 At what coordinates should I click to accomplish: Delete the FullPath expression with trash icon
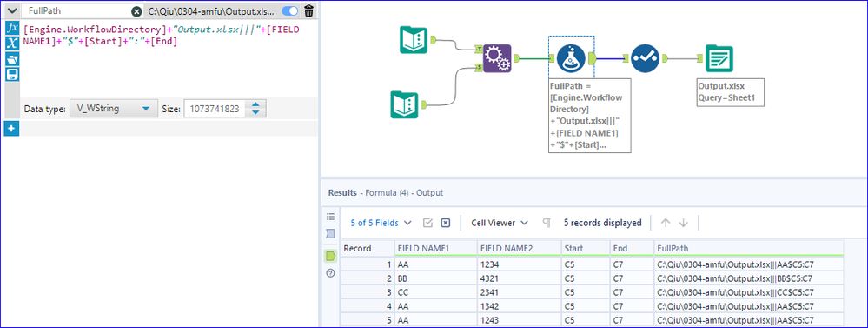pyautogui.click(x=309, y=11)
